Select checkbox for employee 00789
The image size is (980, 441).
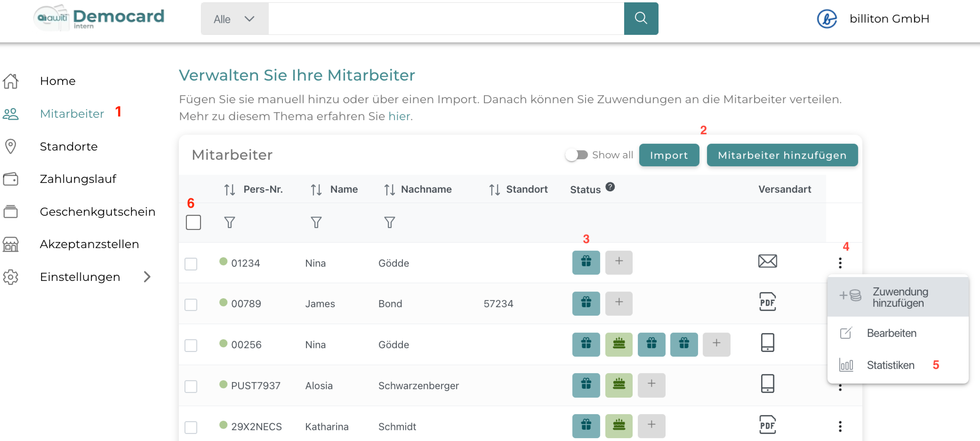pos(191,304)
